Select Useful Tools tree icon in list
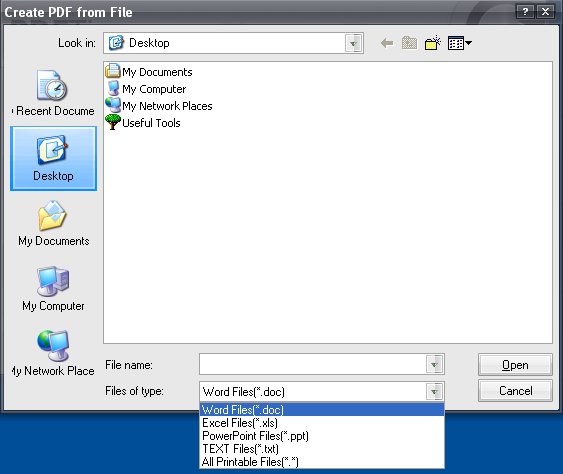Viewport: 563px width, 474px height. point(113,122)
